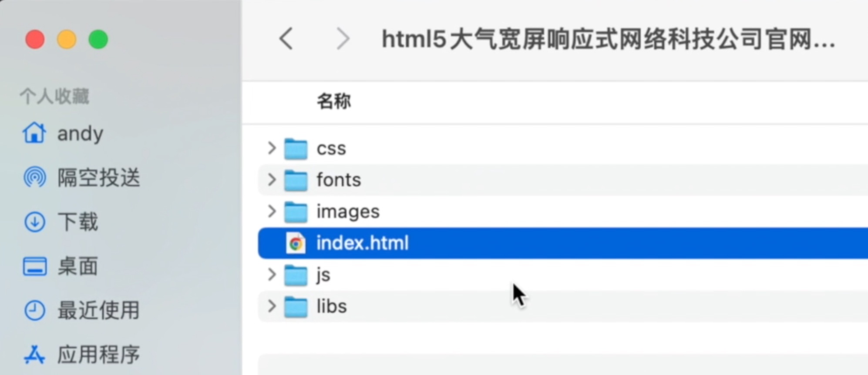Expand the libs folder disclosure arrow

click(x=272, y=306)
